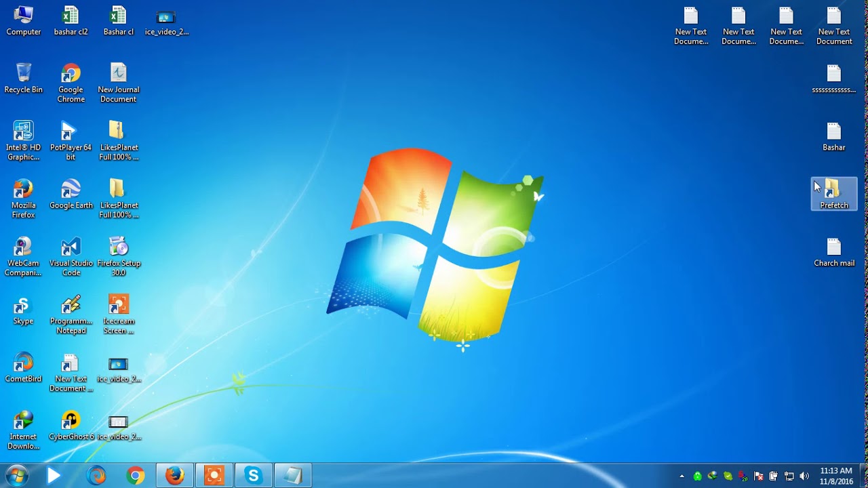Click the green CyberGhost ghost tray icon
The image size is (868, 488).
coord(697,476)
